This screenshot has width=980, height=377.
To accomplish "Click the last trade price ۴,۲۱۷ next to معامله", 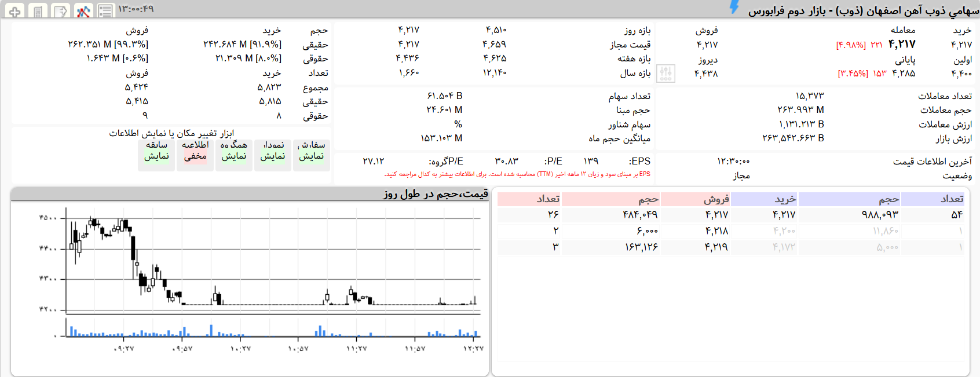I will coord(902,44).
